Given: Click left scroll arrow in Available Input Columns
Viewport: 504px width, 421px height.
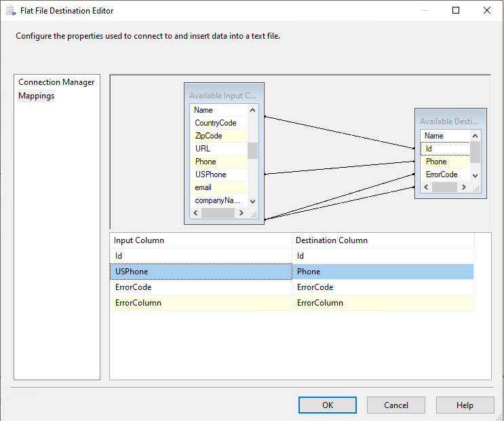Looking at the screenshot, I should coord(196,213).
